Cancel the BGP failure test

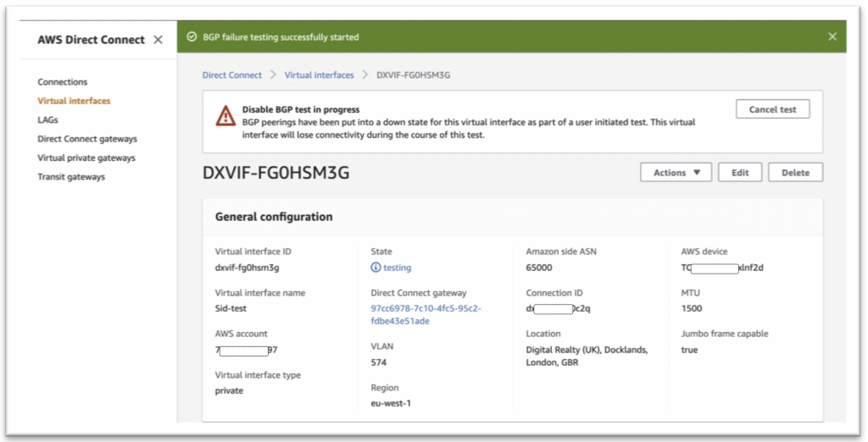[773, 109]
